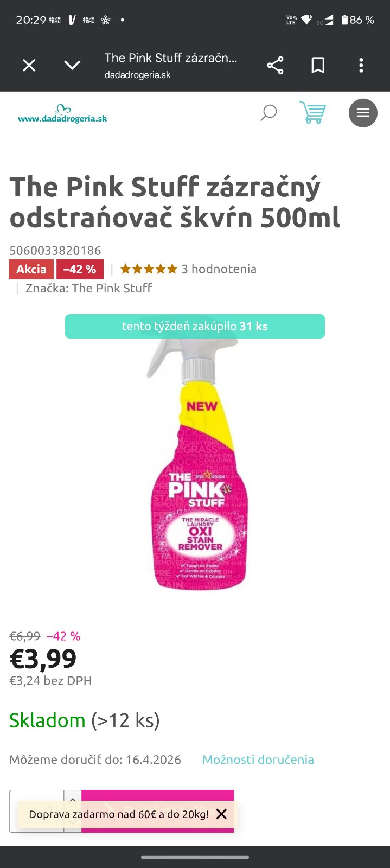
Task: Open the shopping cart icon
Action: coord(312,113)
